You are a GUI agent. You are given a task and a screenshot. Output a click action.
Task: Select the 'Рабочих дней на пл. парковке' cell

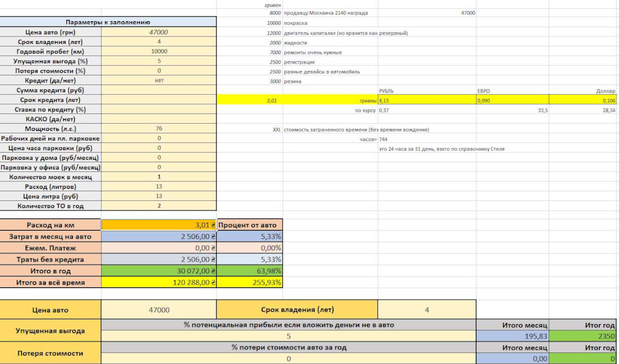pyautogui.click(x=50, y=139)
